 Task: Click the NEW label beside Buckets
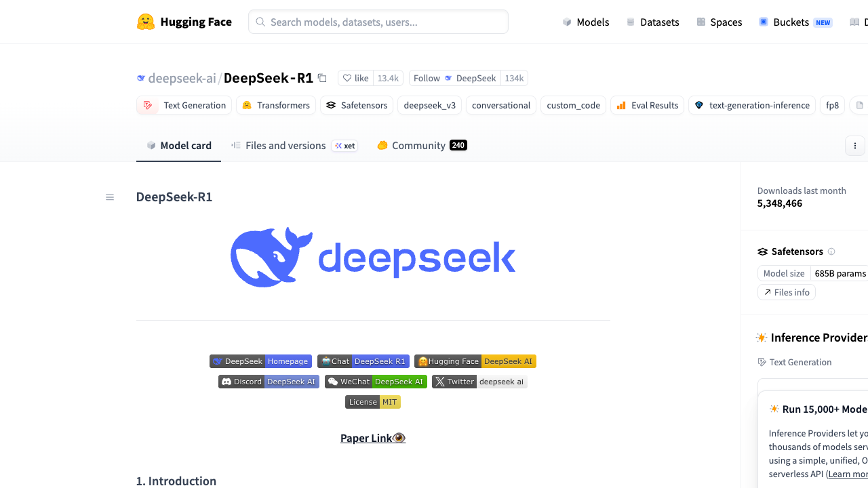pos(823,22)
